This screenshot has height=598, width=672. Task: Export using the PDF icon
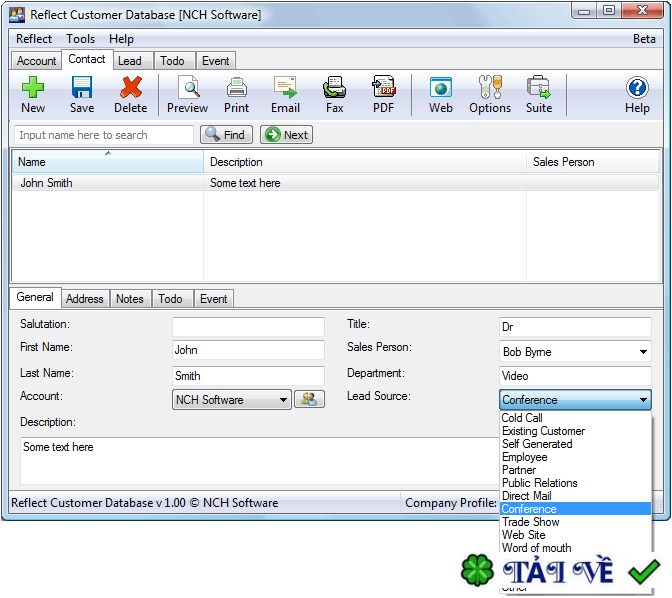(384, 88)
